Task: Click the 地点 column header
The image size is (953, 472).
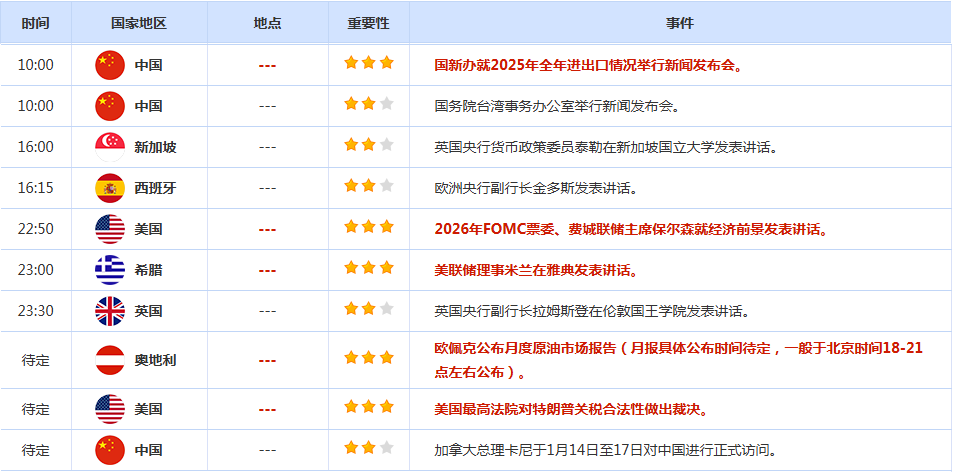Action: [267, 23]
